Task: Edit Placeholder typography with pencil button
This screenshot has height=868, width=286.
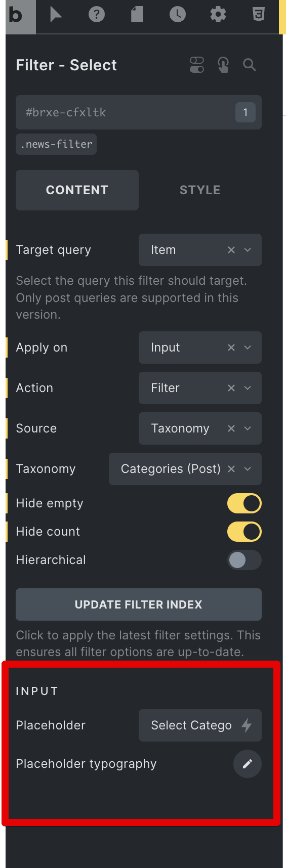Action: click(248, 764)
